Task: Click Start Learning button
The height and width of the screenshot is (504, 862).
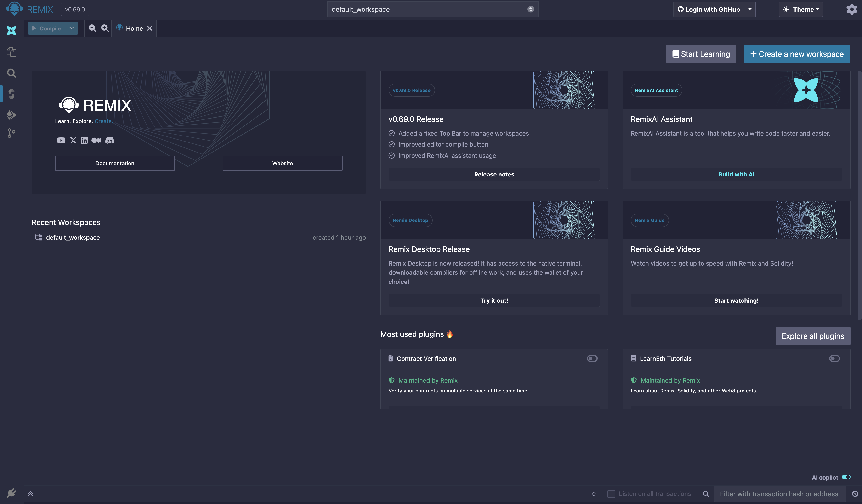Action: [701, 54]
